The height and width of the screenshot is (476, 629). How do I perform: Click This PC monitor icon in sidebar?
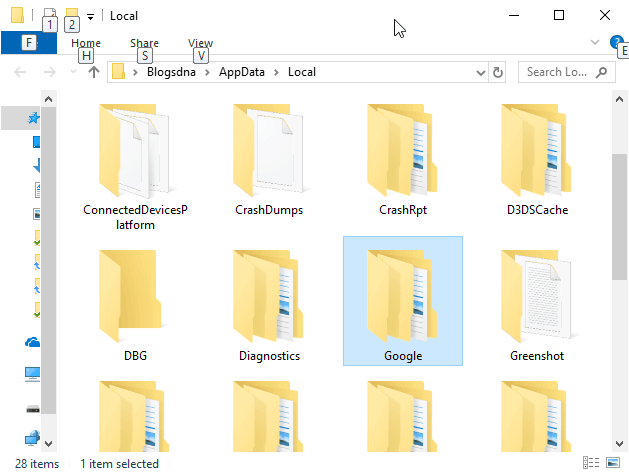(32, 375)
